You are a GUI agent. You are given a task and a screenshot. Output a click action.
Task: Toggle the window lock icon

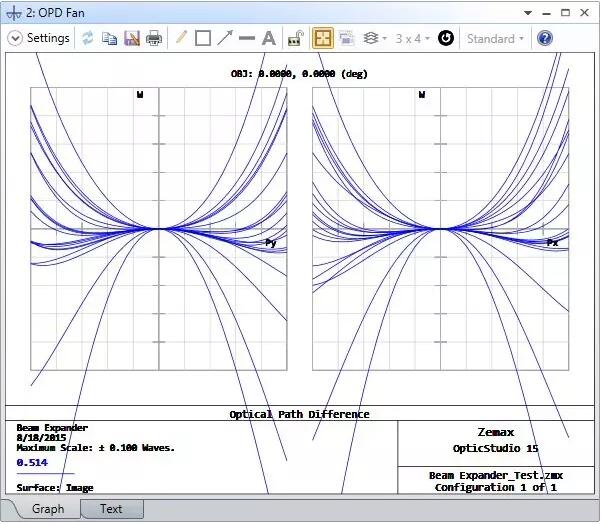pos(296,38)
